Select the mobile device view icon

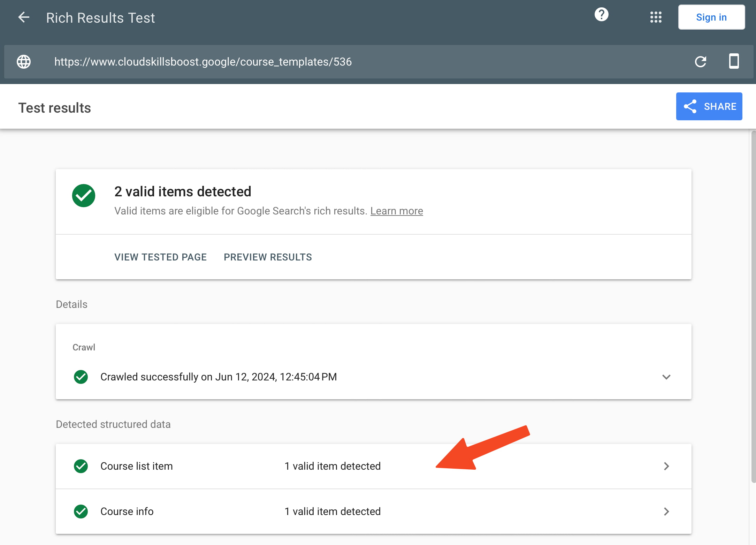click(x=734, y=61)
